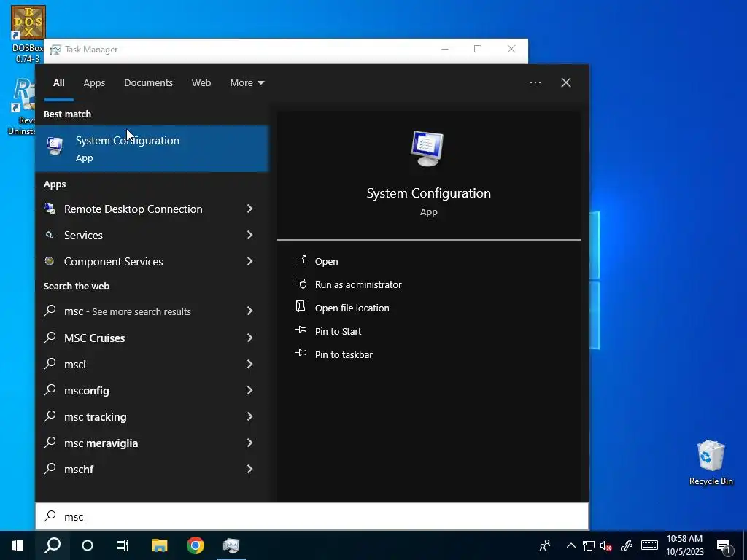Open File Explorer from the taskbar
This screenshot has width=747, height=560.
click(x=160, y=545)
